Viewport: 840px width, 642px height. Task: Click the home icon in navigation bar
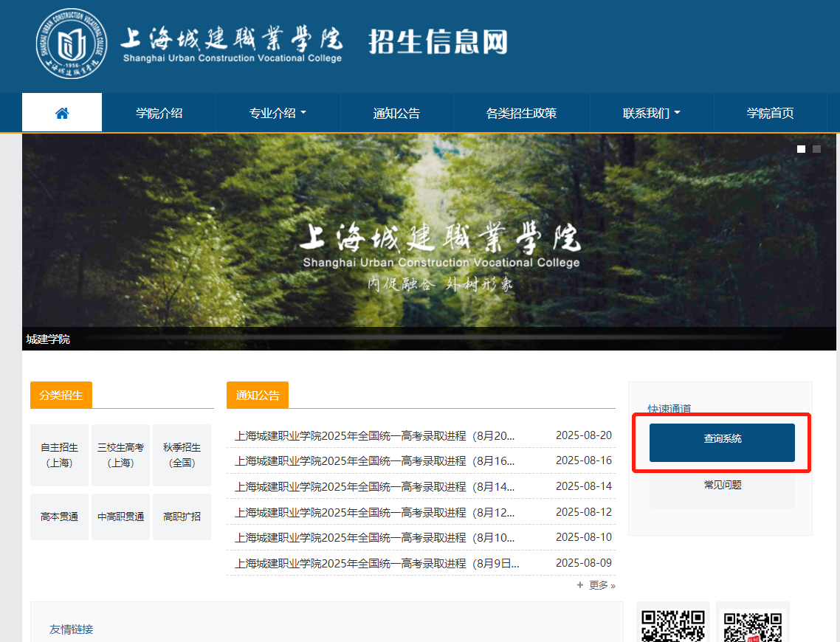[62, 113]
